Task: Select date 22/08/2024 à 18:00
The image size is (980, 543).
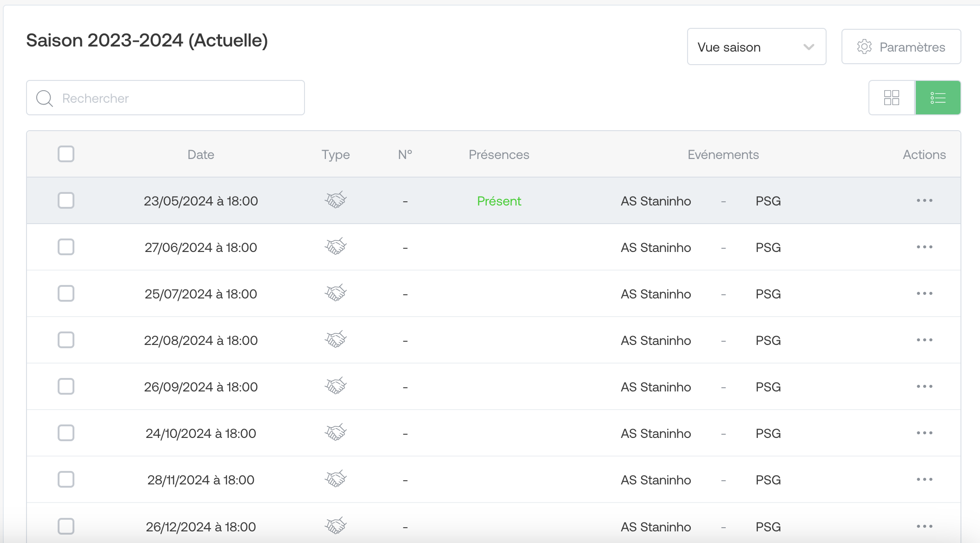Action: (x=201, y=340)
